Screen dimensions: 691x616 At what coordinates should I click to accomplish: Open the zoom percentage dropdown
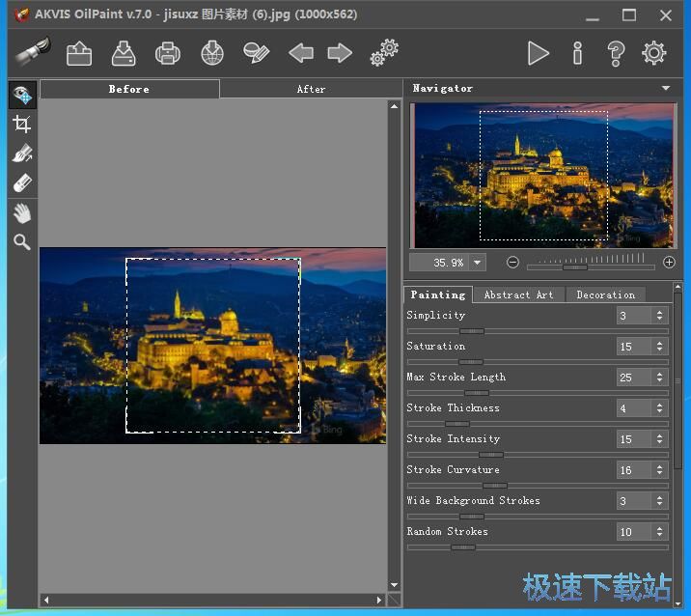[x=477, y=263]
